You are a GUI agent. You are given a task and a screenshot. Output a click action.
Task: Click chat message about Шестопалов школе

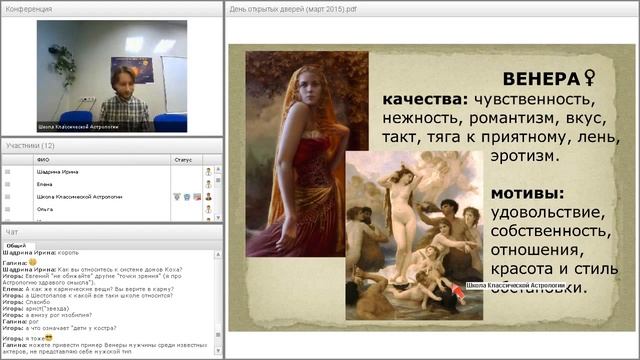click(88, 296)
